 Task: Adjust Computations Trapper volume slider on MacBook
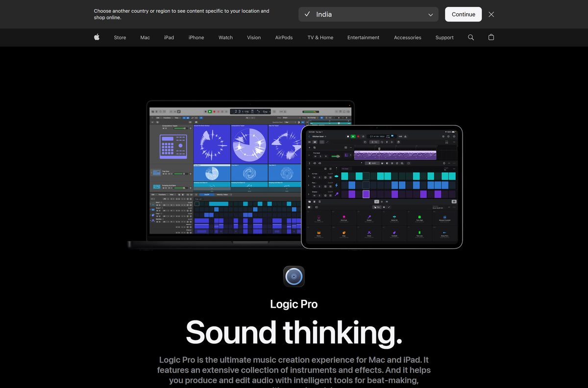pos(181,128)
